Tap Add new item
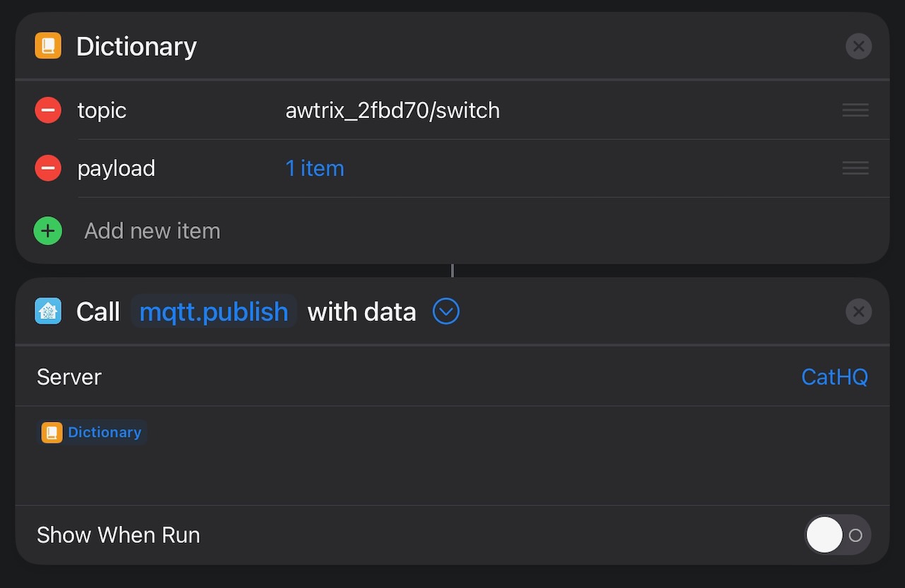905x588 pixels. (152, 230)
